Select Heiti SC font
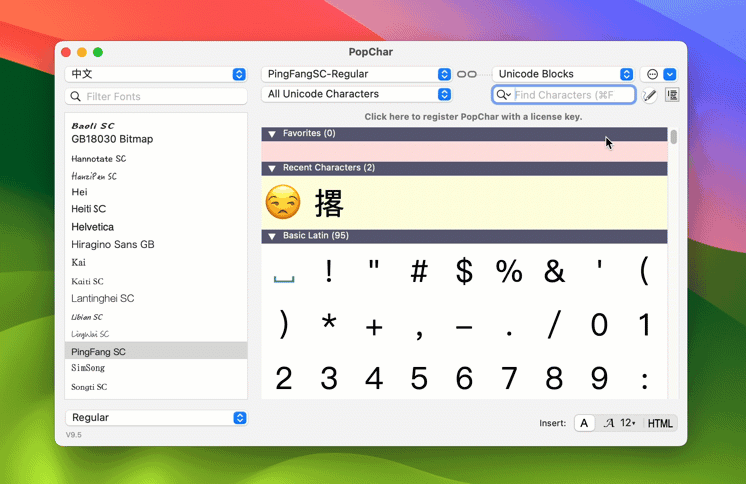The image size is (746, 484). click(x=88, y=209)
